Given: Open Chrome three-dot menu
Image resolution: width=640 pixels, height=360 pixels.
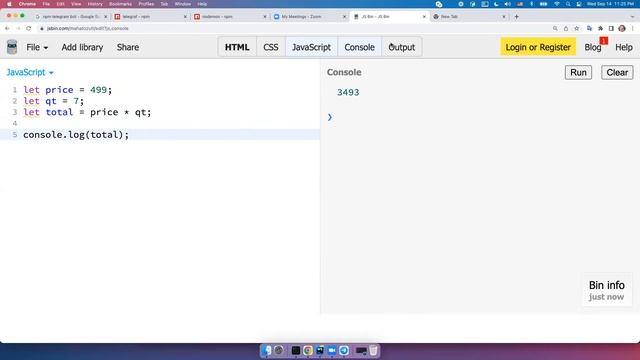Looking at the screenshot, I should coord(633,29).
